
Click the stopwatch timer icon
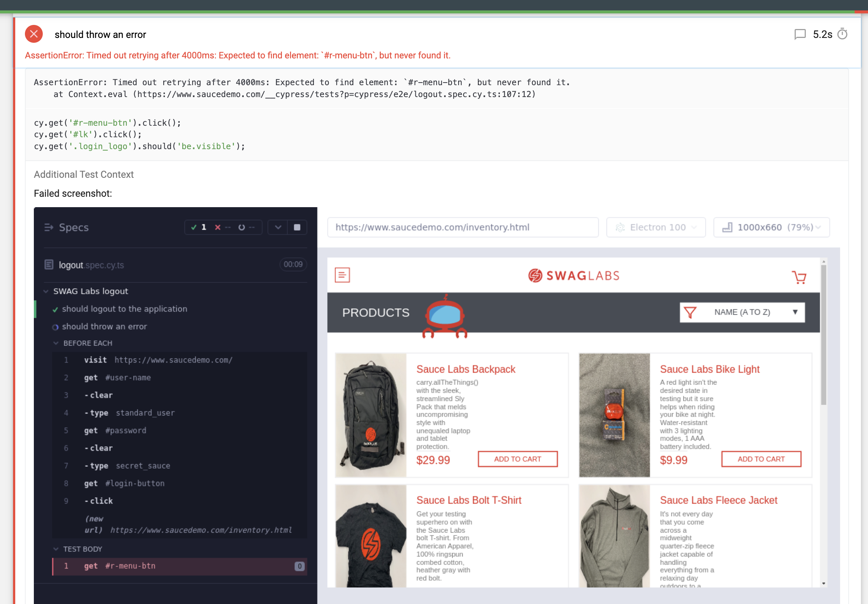tap(842, 34)
